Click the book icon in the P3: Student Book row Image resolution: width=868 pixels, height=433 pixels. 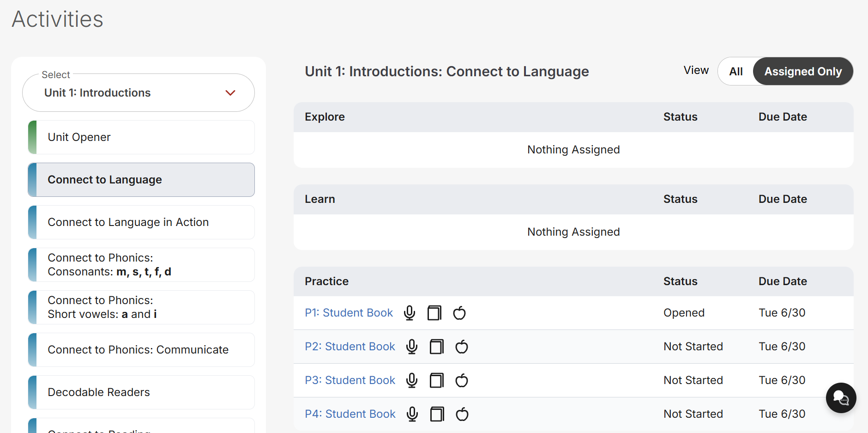pos(437,380)
